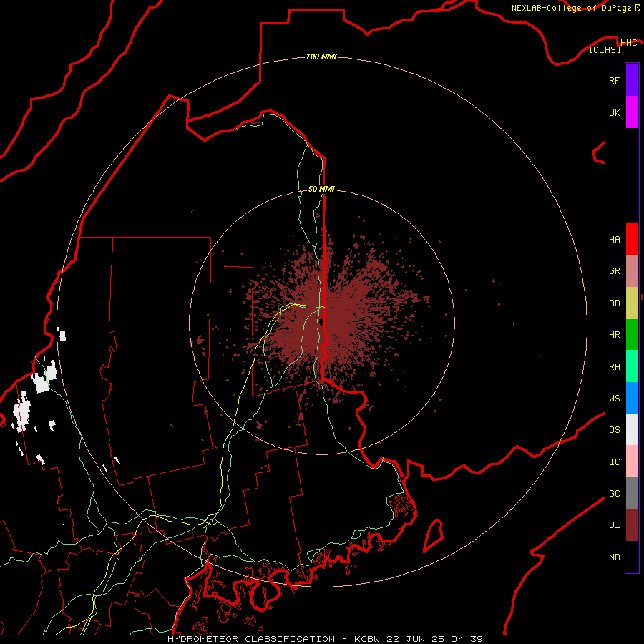Select the IC light pink legend swatch
The height and width of the screenshot is (644, 644).
632,462
